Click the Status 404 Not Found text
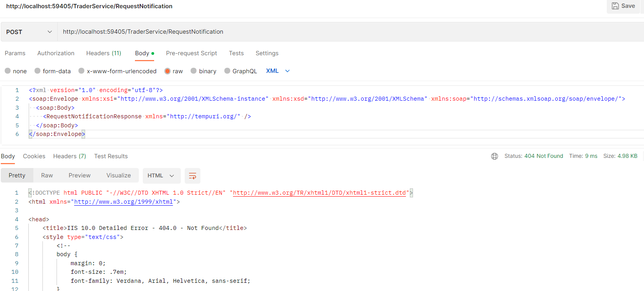The image size is (644, 291). coord(534,156)
